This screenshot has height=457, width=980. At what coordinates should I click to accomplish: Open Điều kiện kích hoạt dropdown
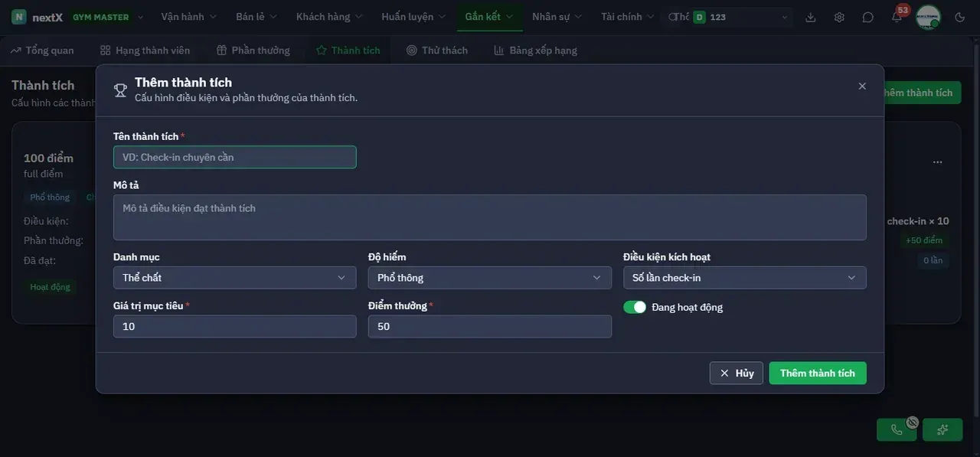pos(745,278)
